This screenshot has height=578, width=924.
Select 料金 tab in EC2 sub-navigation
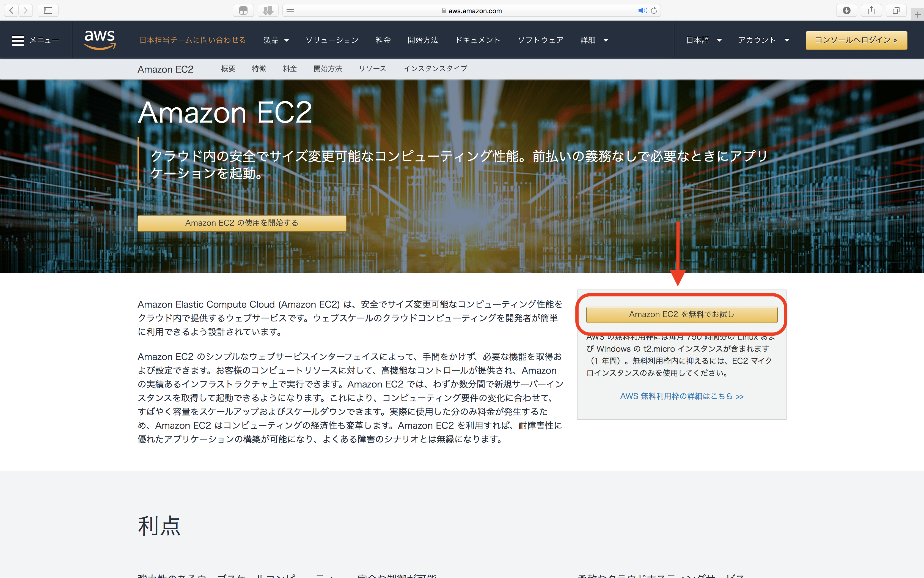point(290,69)
